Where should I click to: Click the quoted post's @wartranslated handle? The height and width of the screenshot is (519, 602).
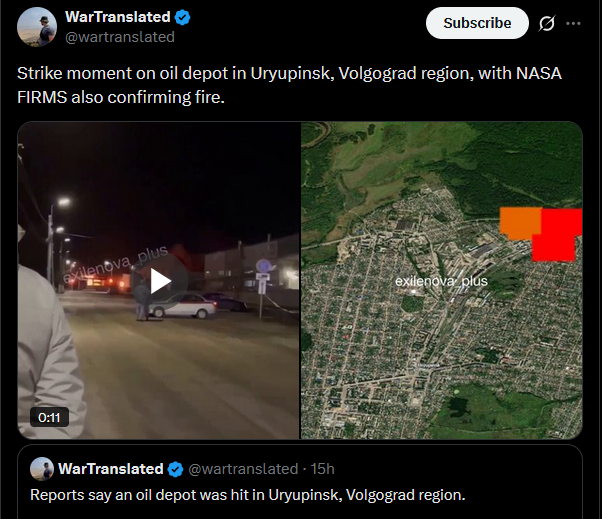[x=243, y=469]
